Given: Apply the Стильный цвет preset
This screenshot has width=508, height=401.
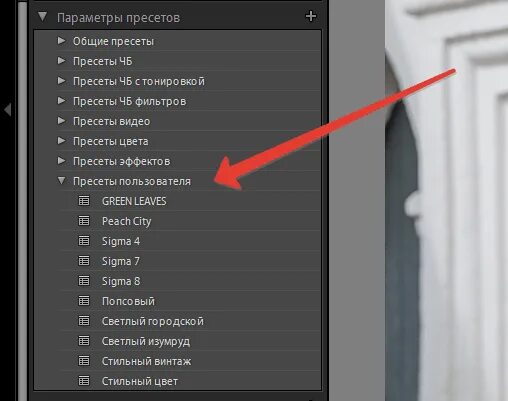Looking at the screenshot, I should [140, 381].
